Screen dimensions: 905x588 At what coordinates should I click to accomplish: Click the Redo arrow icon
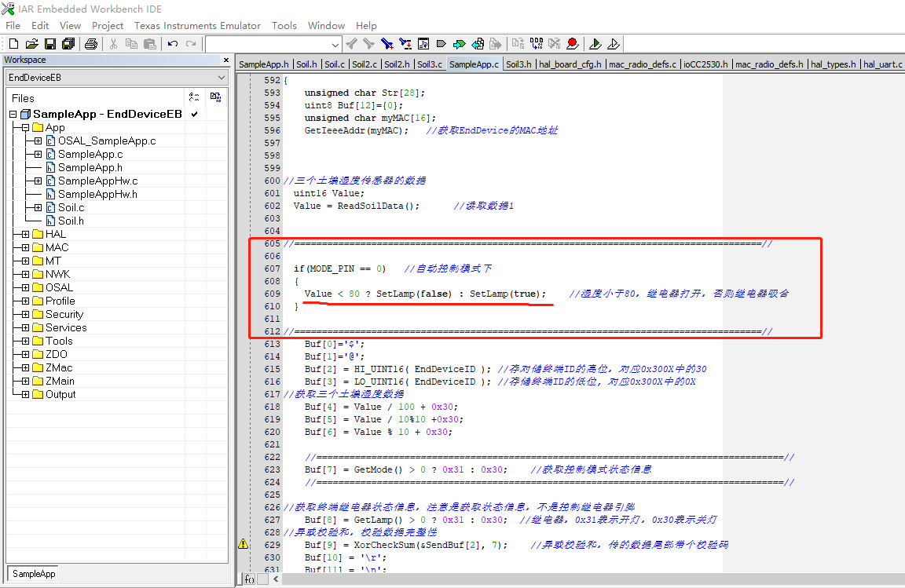point(191,44)
